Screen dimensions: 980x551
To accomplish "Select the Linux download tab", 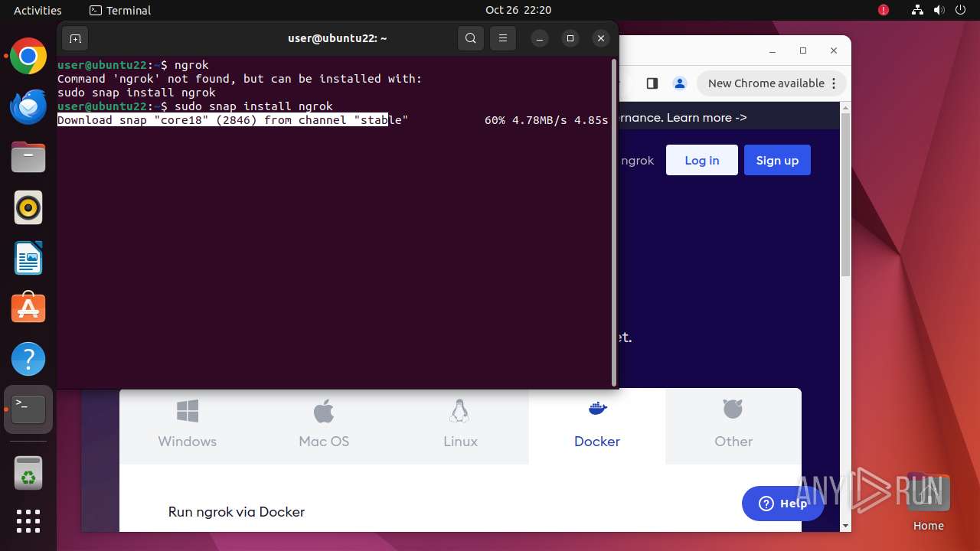I will pos(460,425).
